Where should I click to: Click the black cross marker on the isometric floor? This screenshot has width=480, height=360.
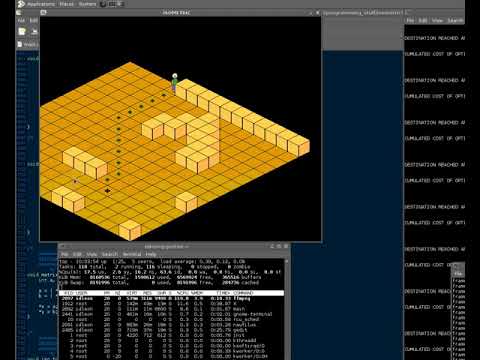[107, 191]
